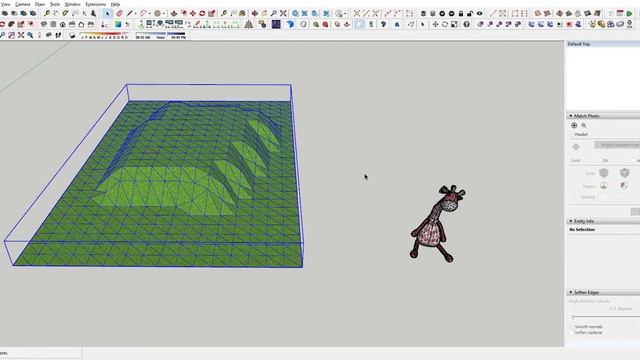Viewport: 640px width, 360px height.
Task: Click the small gear icon beside the plus button
Action: click(584, 126)
